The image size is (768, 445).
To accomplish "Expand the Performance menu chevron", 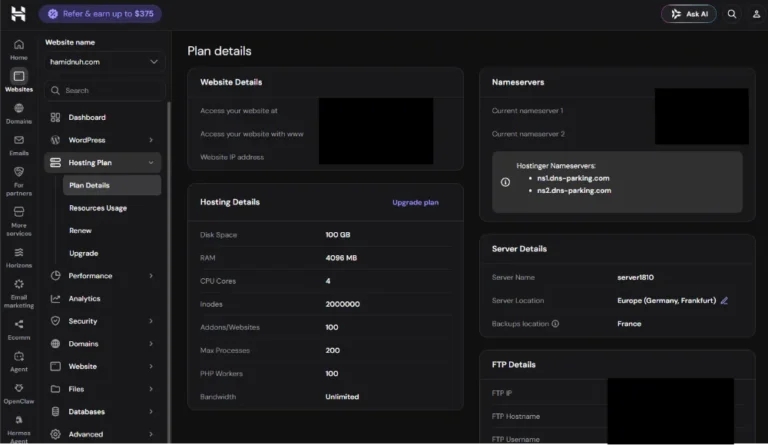I will [x=151, y=276].
